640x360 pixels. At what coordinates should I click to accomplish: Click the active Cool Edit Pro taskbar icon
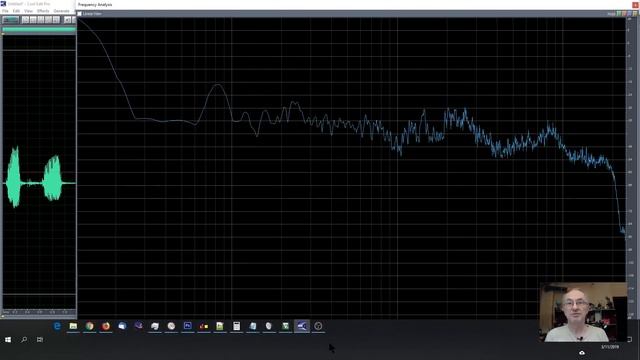[302, 326]
